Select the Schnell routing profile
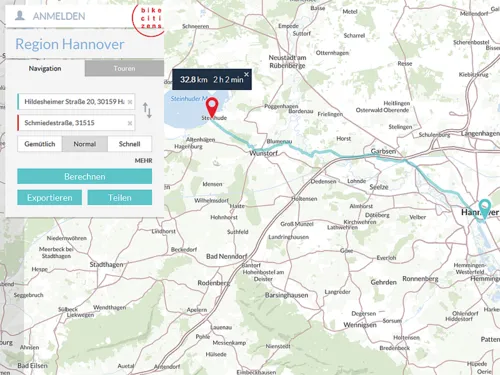This screenshot has width=500, height=375. [129, 144]
